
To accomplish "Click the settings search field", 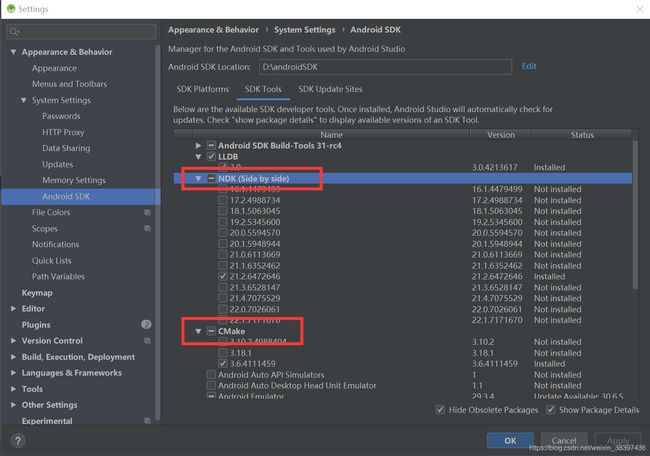I will (81, 32).
